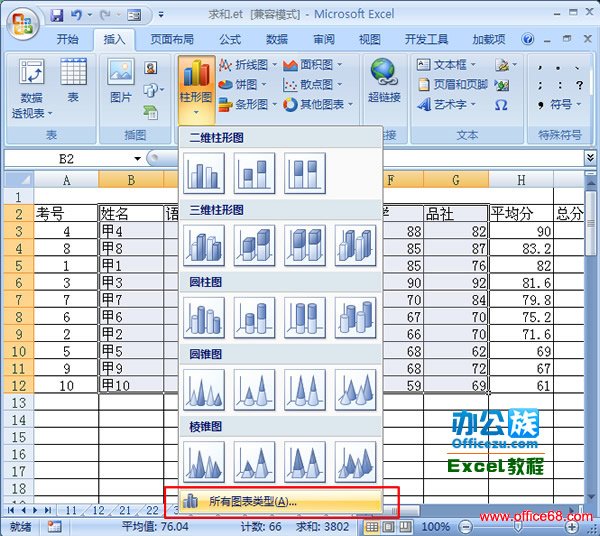Expand the 饼图 pie chart dropdown
Screen dimensions: 600x536
(242, 84)
